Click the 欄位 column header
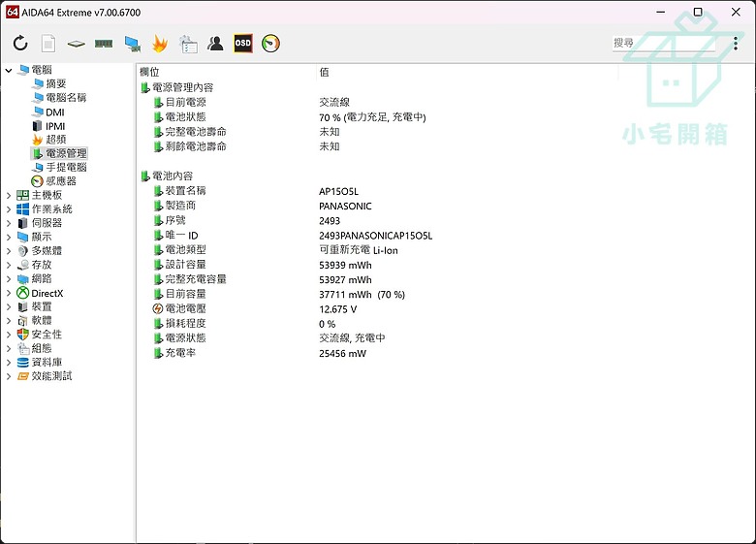The image size is (756, 544). tap(150, 73)
